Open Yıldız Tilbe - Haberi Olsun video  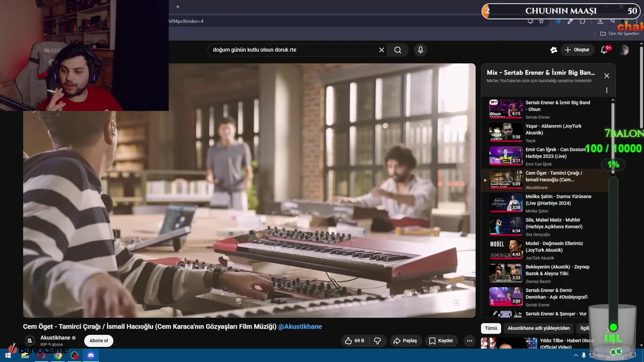[x=538, y=343]
